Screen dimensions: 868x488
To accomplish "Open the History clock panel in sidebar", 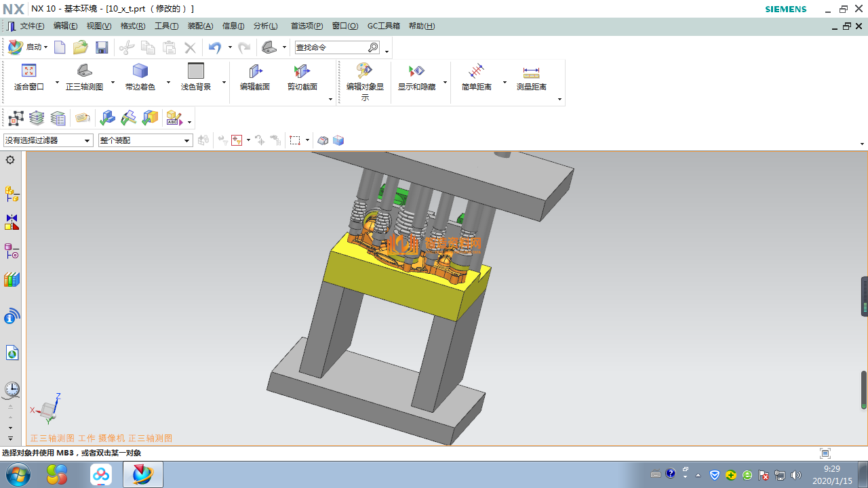I will pos(12,389).
